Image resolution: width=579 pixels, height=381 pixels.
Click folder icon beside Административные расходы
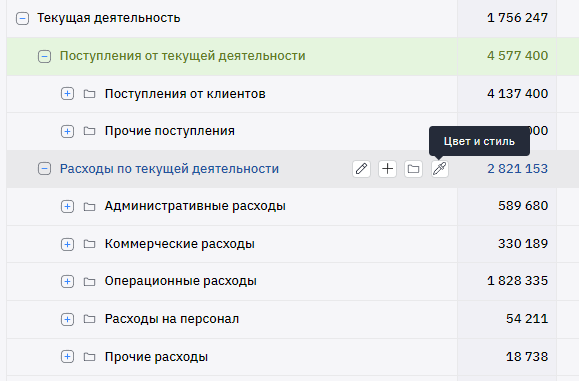(x=89, y=206)
